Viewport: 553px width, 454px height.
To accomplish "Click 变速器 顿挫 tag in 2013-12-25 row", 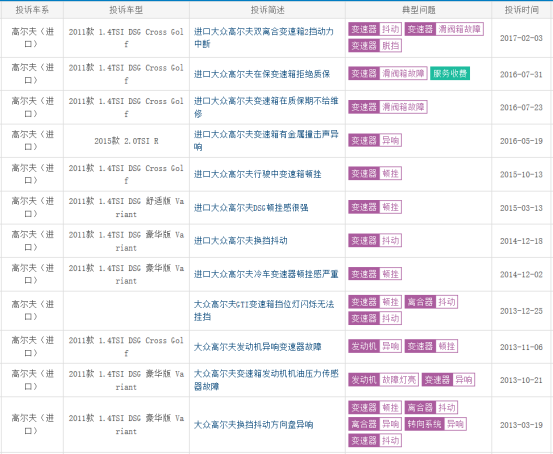I will coord(375,302).
